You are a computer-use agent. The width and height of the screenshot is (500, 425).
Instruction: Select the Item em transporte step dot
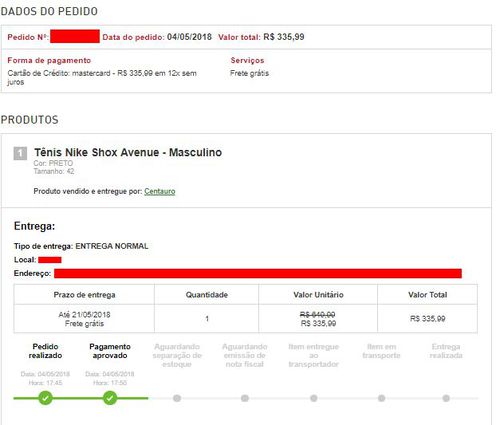(382, 398)
